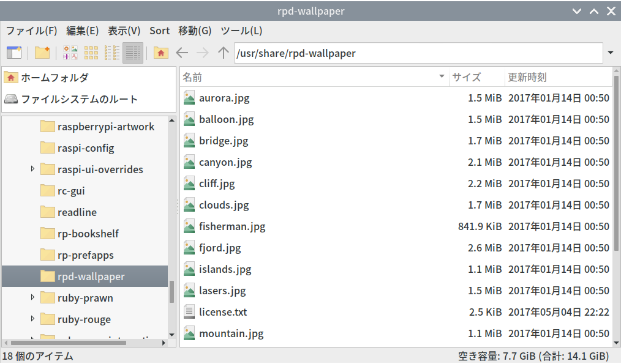Open the path history dropdown arrow
This screenshot has height=364, width=621.
coord(610,53)
